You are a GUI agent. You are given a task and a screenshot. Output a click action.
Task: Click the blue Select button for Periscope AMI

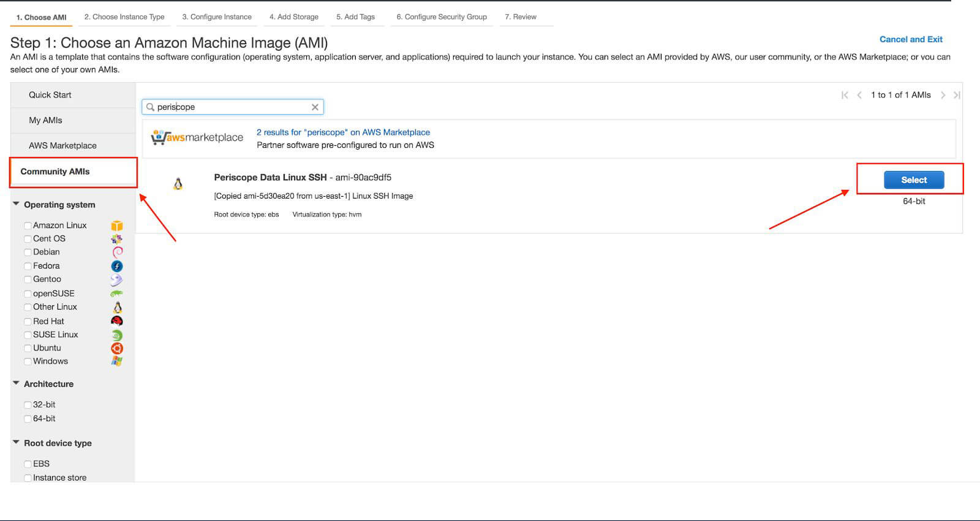point(914,180)
